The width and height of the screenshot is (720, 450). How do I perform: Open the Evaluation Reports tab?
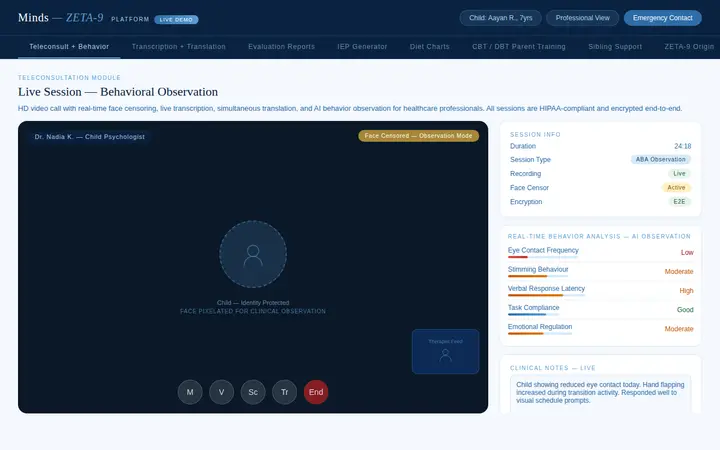pyautogui.click(x=281, y=47)
